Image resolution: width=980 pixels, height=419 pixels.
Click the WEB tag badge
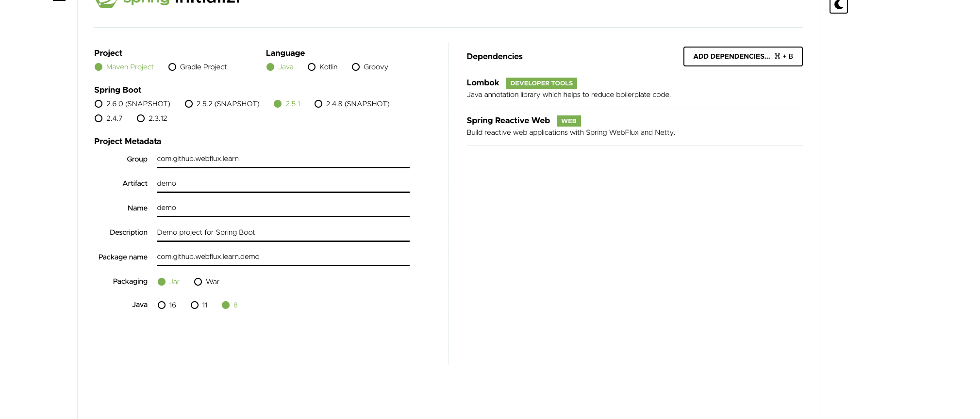(568, 121)
